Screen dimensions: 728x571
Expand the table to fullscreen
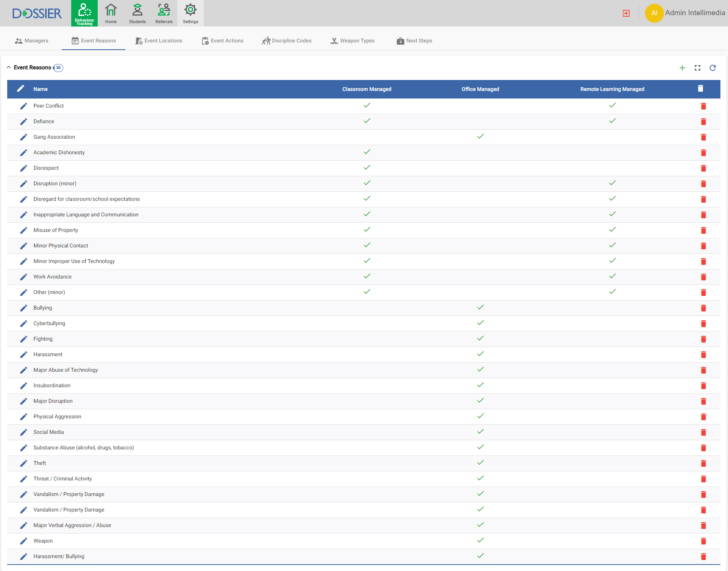coord(697,68)
